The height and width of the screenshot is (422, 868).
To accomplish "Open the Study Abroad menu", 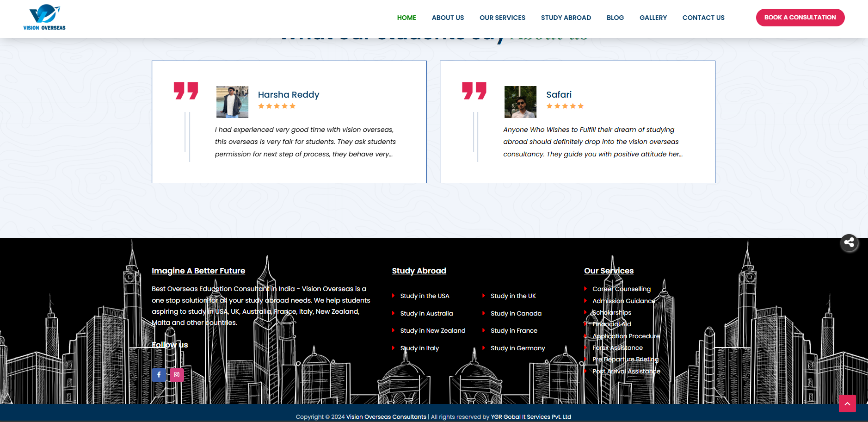I will coord(566,18).
